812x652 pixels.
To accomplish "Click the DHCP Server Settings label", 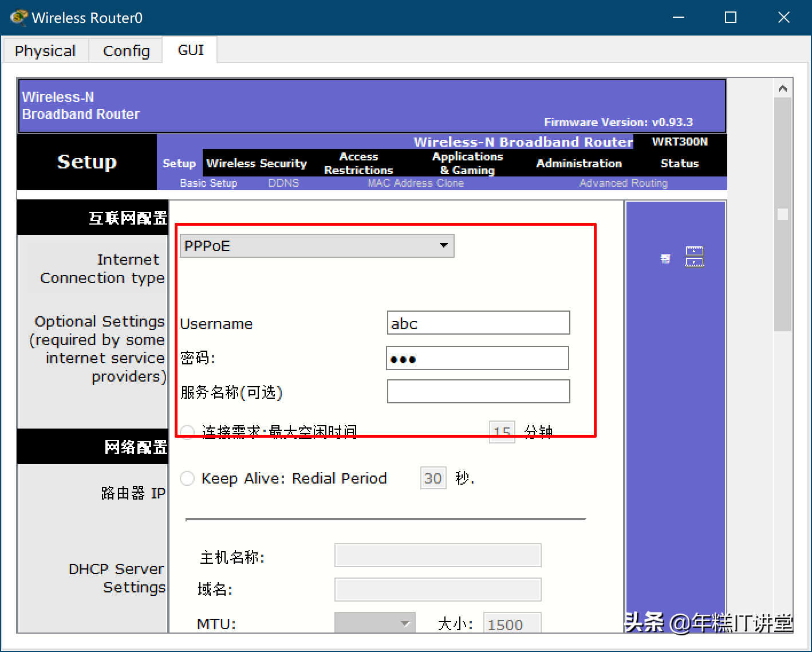I will tap(117, 578).
